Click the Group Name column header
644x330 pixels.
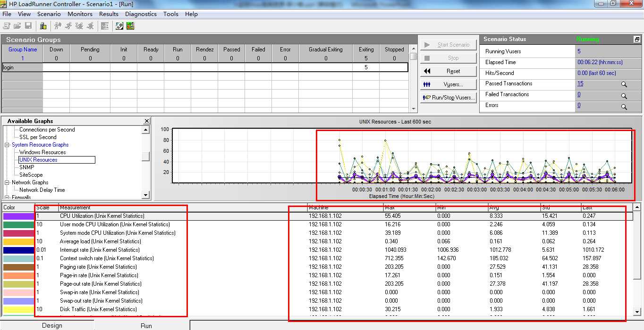[23, 49]
